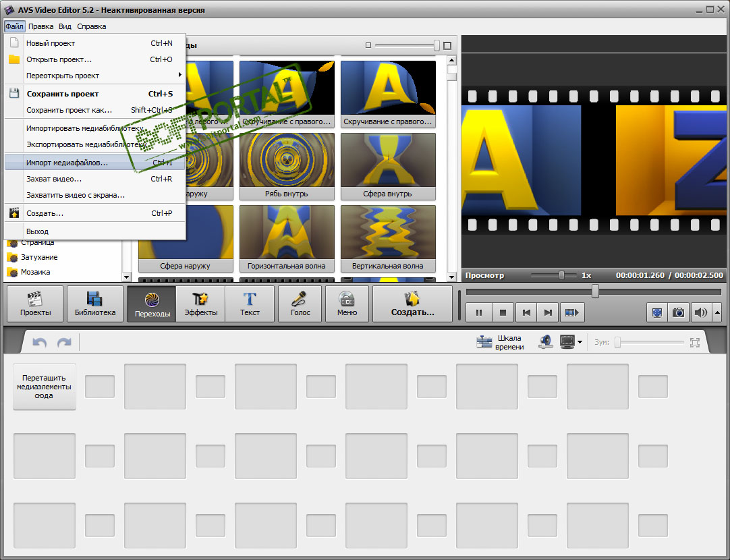Switch preview to full screen
Viewport: 730px width, 560px height.
coord(657,312)
